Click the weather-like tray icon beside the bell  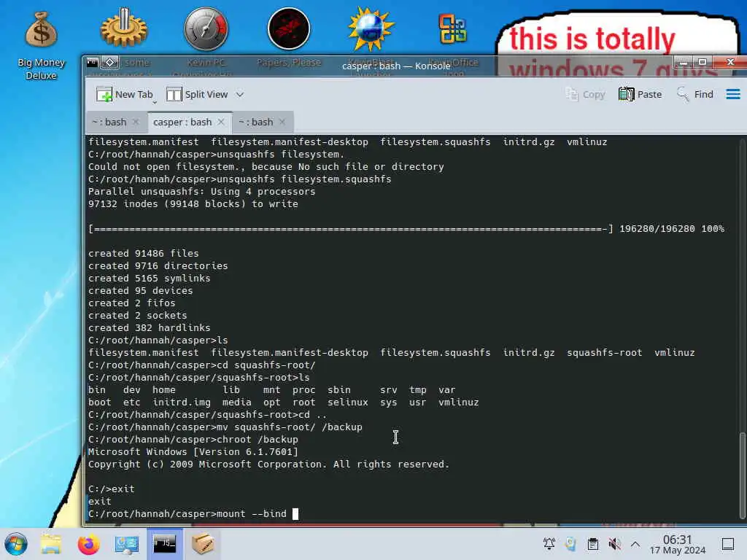(570, 543)
